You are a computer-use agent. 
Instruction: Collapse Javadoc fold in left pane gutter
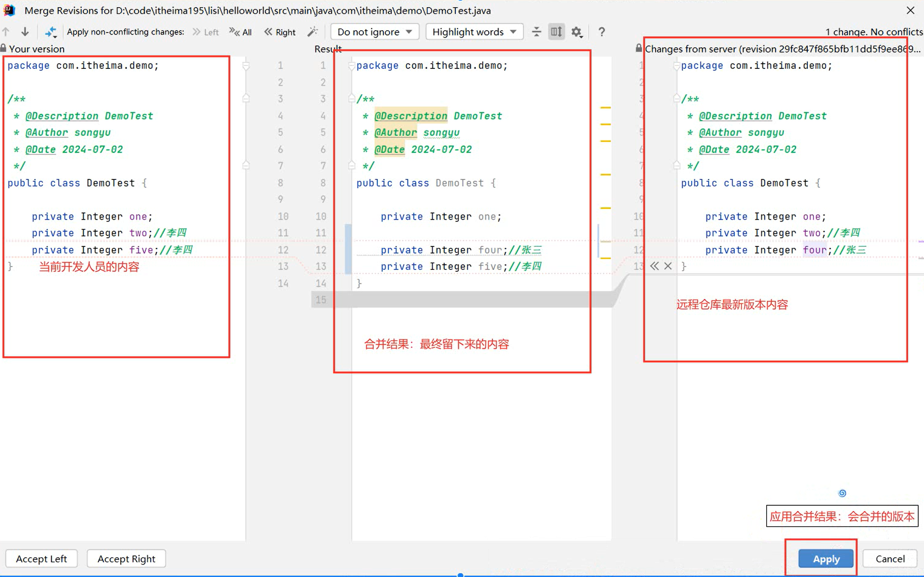(246, 99)
